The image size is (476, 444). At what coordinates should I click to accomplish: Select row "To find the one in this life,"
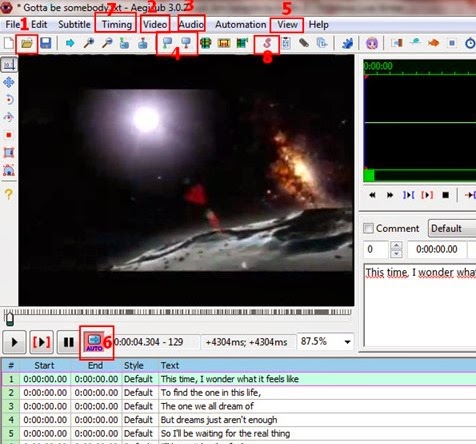(238, 393)
